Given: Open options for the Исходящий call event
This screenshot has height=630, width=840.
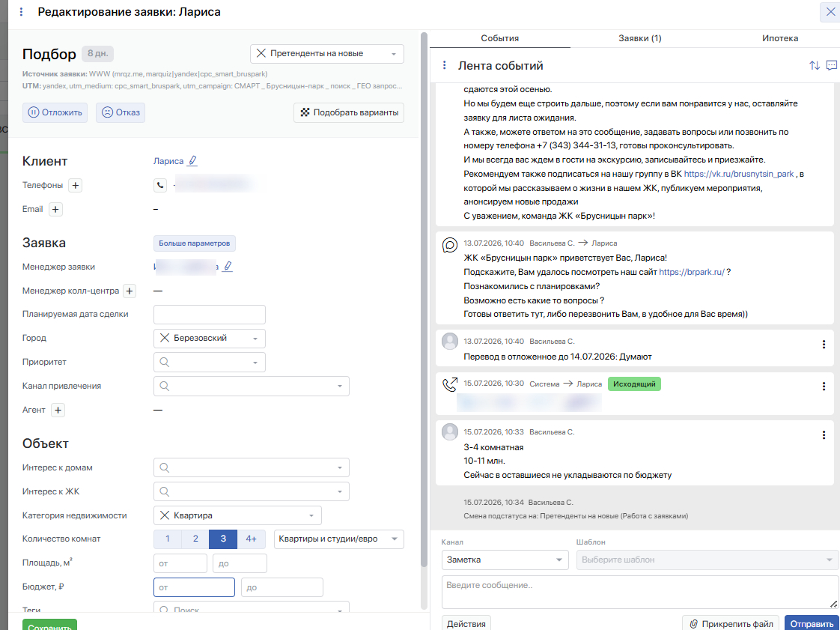Looking at the screenshot, I should click(x=824, y=386).
